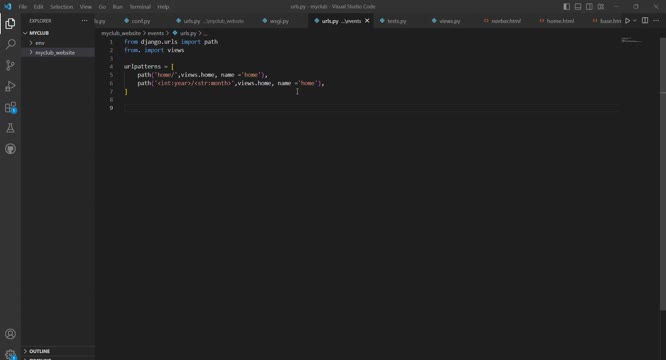Image resolution: width=666 pixels, height=360 pixels.
Task: Click line 1 'from django.urls import path'
Action: tap(171, 42)
